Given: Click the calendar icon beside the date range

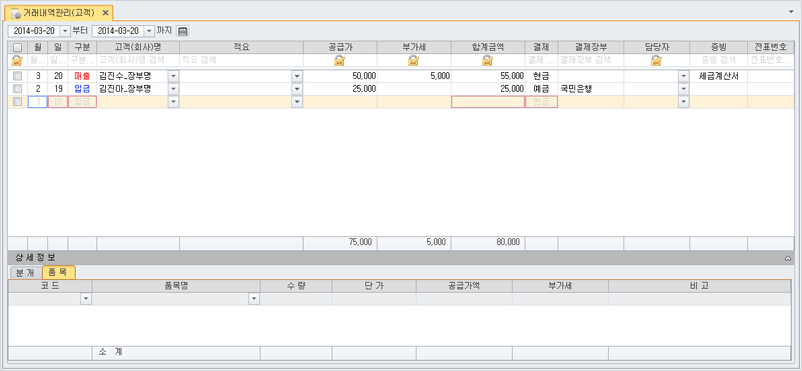Looking at the screenshot, I should (x=183, y=31).
